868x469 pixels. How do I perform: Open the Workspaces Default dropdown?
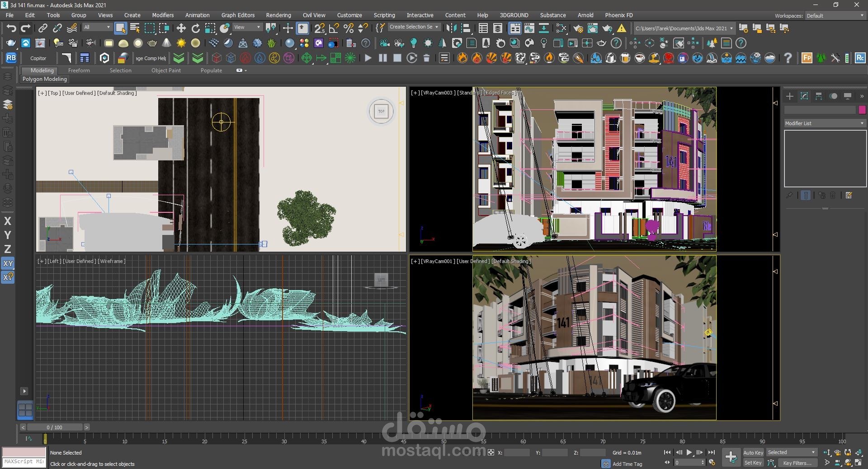click(835, 16)
